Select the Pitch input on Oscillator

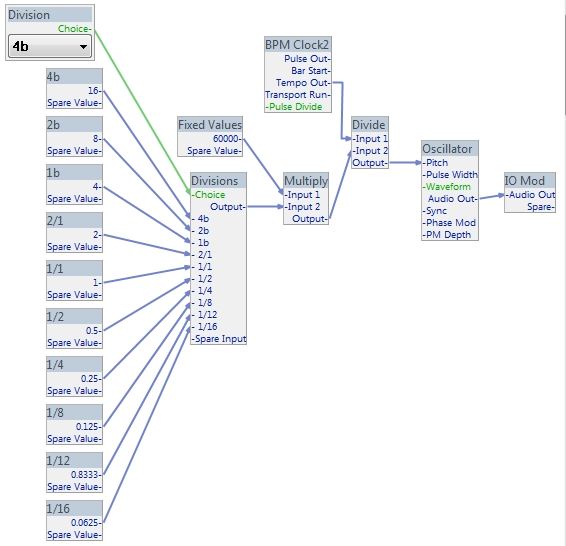click(x=435, y=163)
